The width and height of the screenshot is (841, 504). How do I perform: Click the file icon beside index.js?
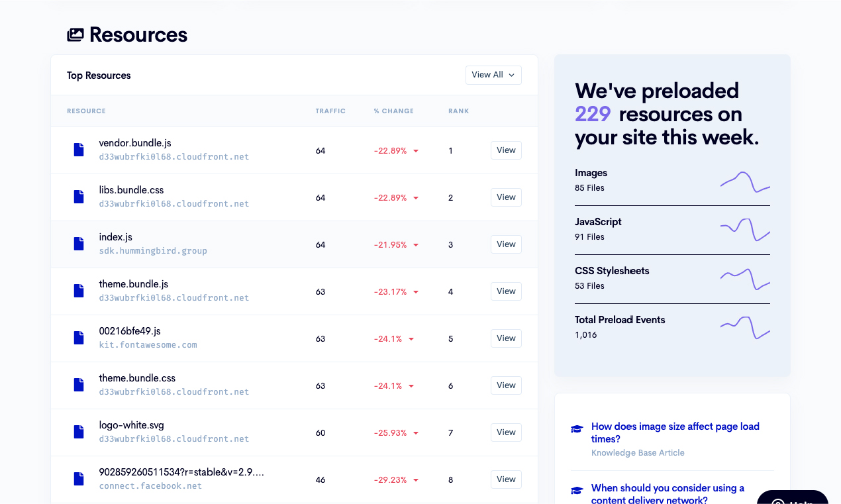pyautogui.click(x=79, y=244)
